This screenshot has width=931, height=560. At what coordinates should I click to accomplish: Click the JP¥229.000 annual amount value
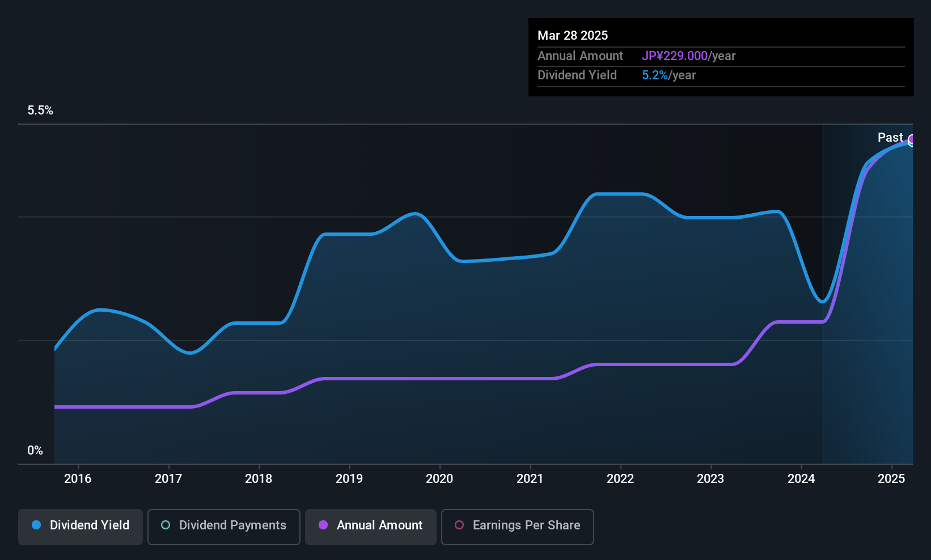click(675, 56)
